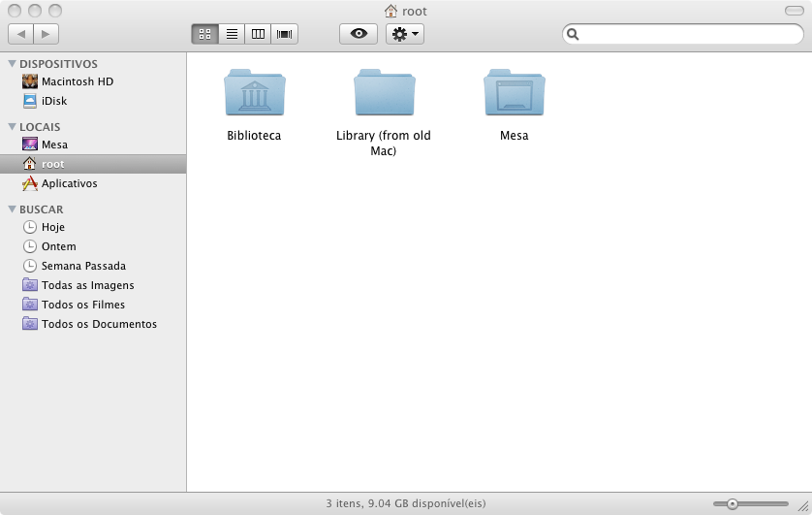Select Macintosh HD in the sidebar
The width and height of the screenshot is (812, 515).
(x=93, y=81)
